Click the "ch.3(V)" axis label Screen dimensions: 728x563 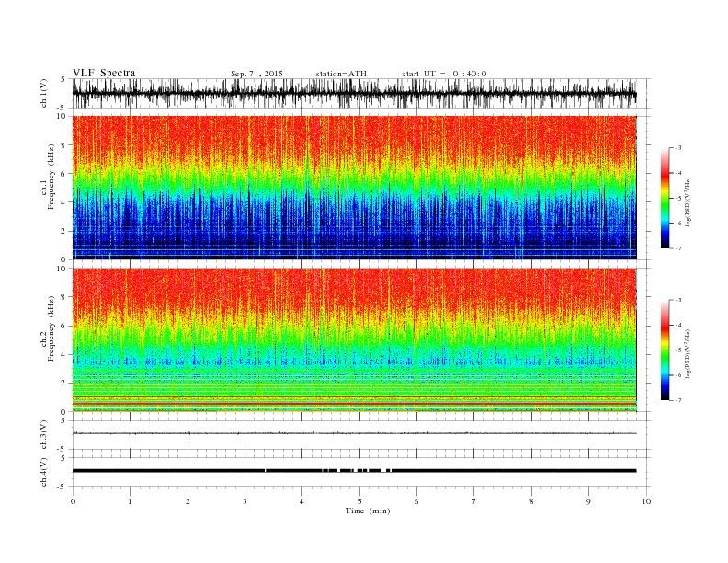pyautogui.click(x=44, y=435)
